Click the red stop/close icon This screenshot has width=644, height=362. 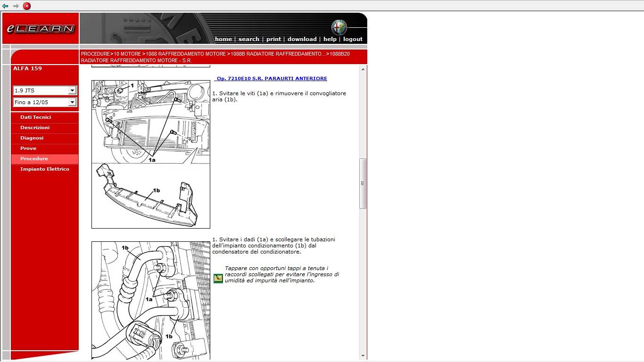27,6
